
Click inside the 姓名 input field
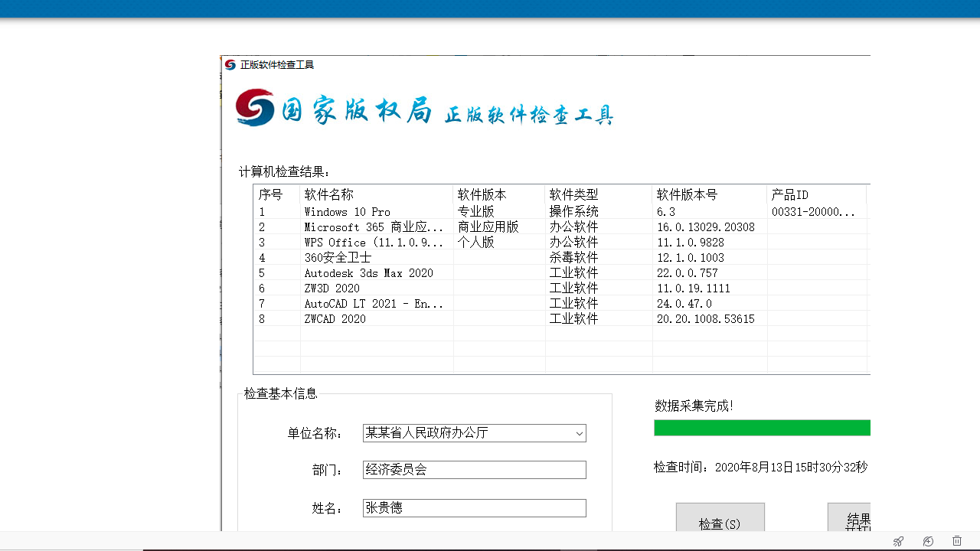474,507
